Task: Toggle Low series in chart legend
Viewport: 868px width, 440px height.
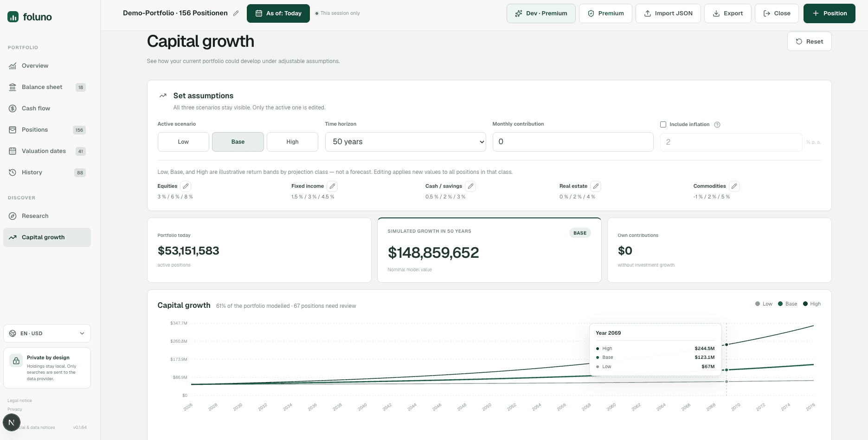Action: [x=764, y=304]
